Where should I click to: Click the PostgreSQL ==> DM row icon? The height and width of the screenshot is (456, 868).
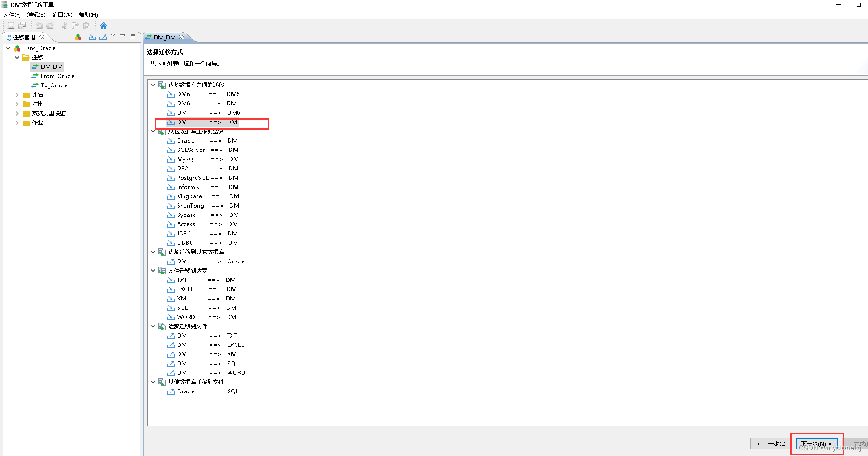tap(171, 178)
